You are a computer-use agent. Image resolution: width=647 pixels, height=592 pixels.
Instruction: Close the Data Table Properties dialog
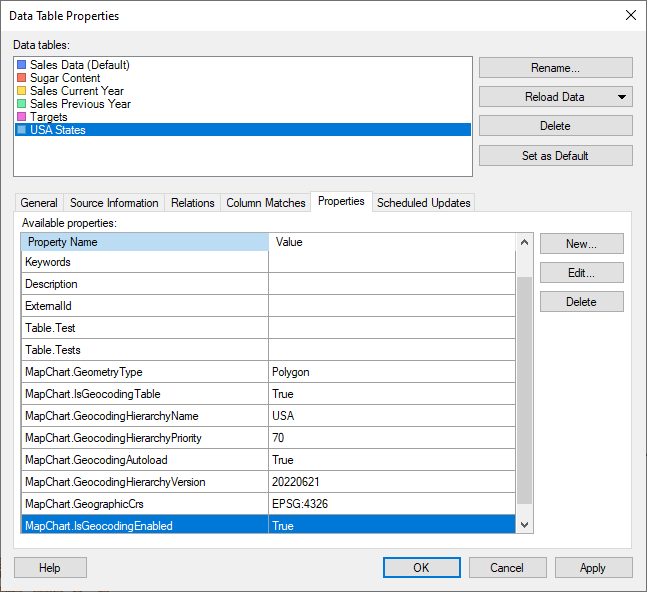click(630, 15)
